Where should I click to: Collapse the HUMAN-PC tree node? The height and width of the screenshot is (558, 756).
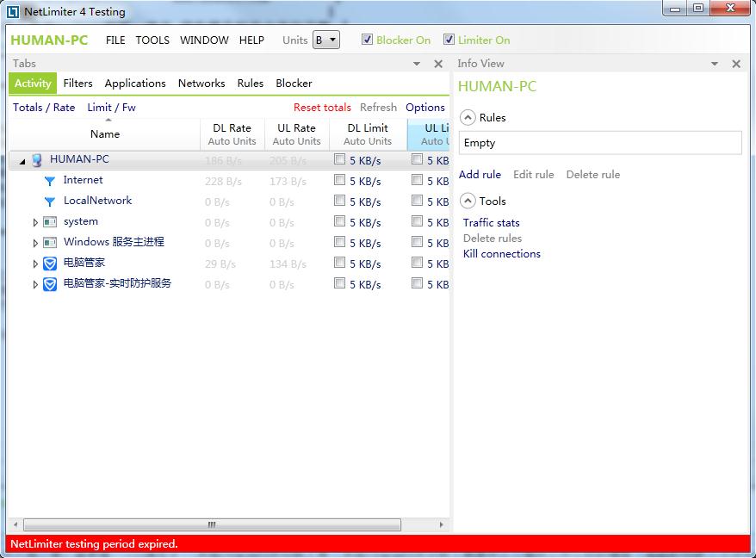pos(22,162)
